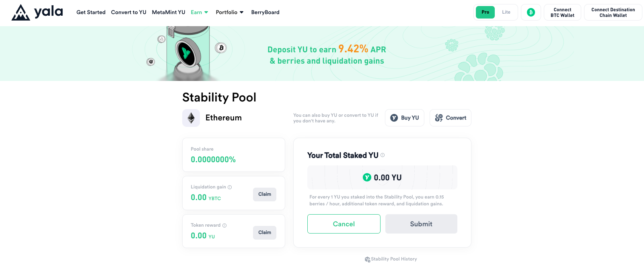Click the Connect BTC Wallet button
Screen dimensions: 644x273
point(562,12)
